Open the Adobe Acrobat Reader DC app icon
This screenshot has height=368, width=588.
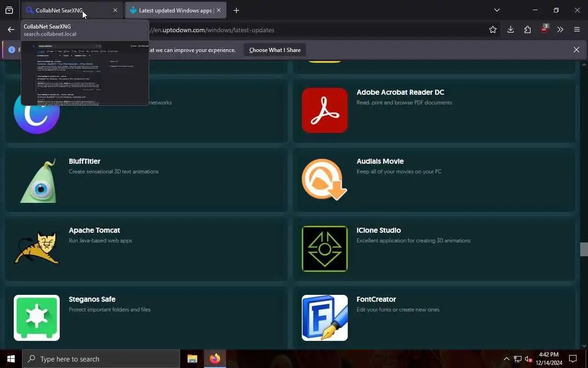click(325, 110)
